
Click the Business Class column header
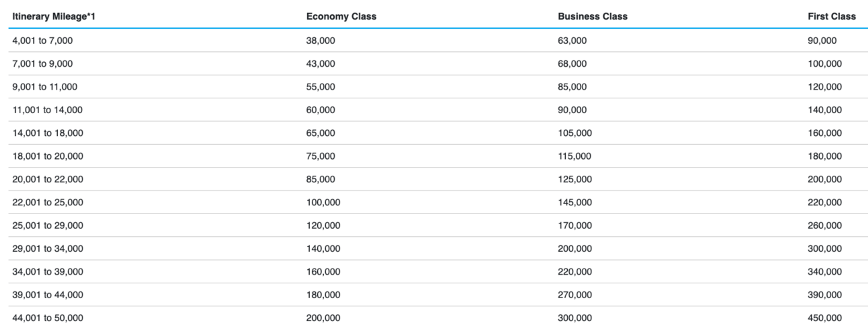[x=592, y=17]
